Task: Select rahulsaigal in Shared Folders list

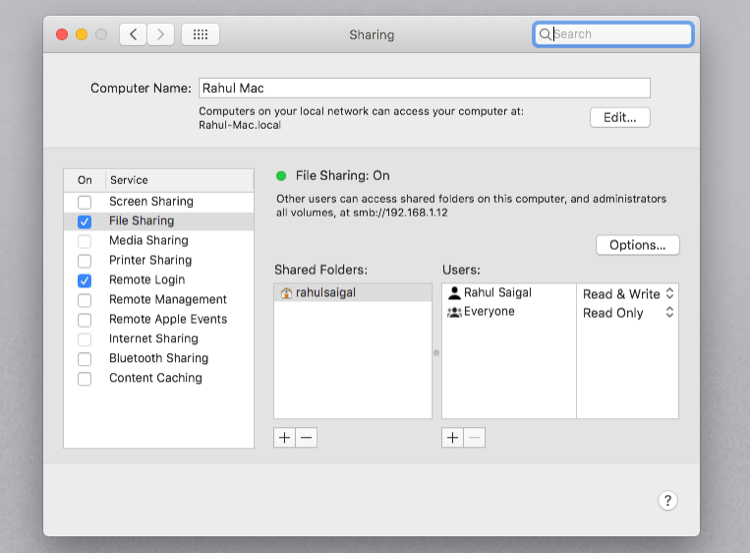Action: (353, 293)
